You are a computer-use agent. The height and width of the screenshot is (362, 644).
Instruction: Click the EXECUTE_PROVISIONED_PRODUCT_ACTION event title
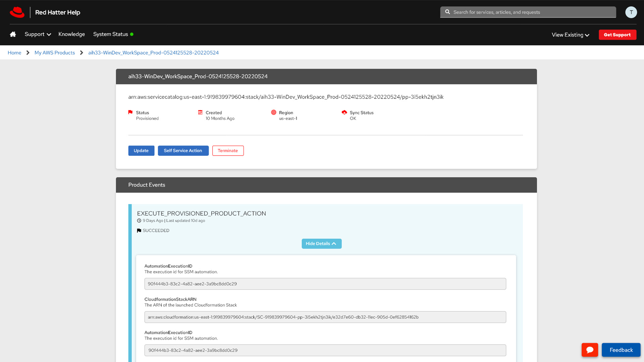(201, 214)
